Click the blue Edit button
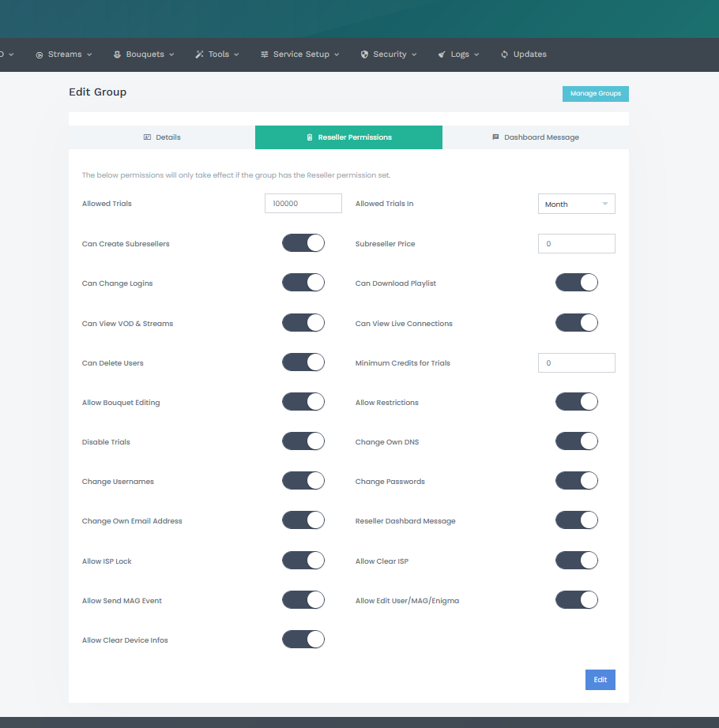This screenshot has width=719, height=728. (600, 680)
